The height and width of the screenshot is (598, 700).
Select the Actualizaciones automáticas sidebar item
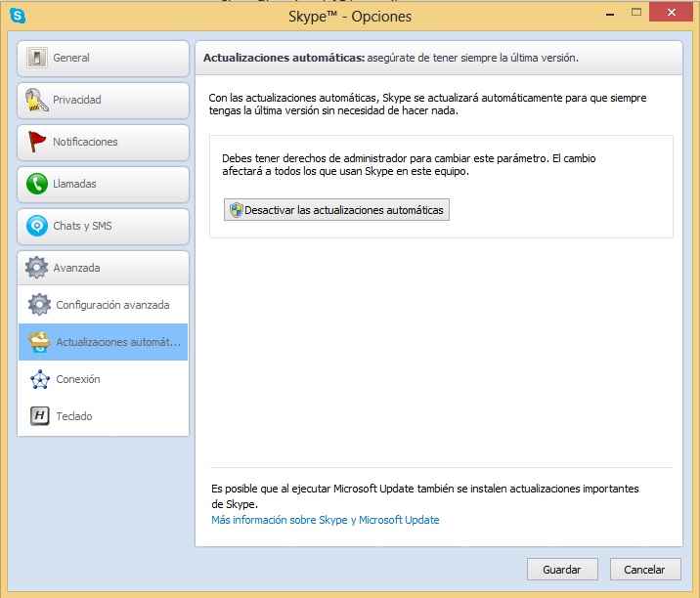pos(103,342)
